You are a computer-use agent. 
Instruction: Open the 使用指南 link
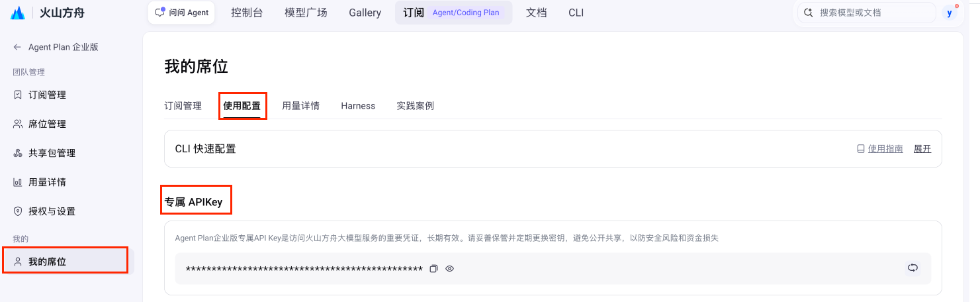pos(885,149)
